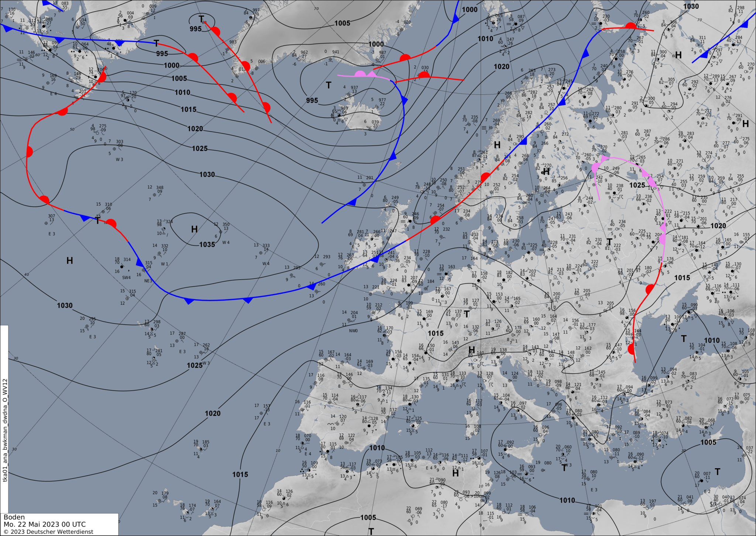Select the T on the Atlantic front junction
756x536 pixels.
97,221
